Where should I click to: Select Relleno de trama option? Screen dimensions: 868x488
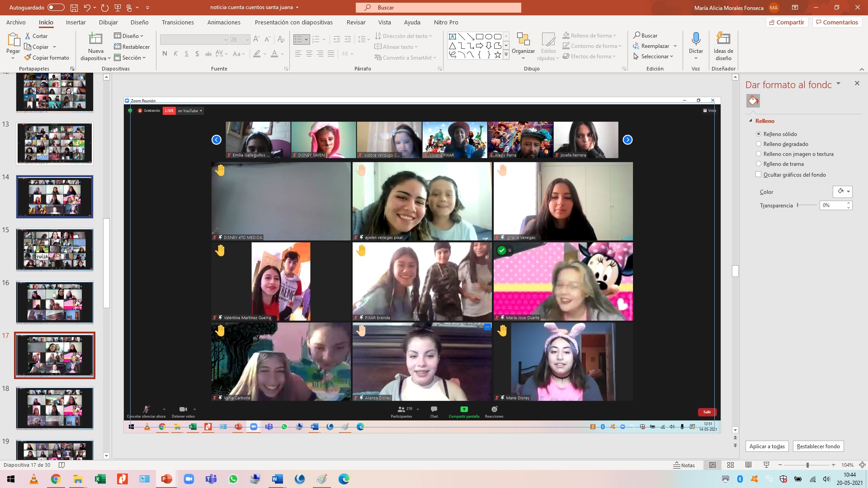[x=759, y=164]
